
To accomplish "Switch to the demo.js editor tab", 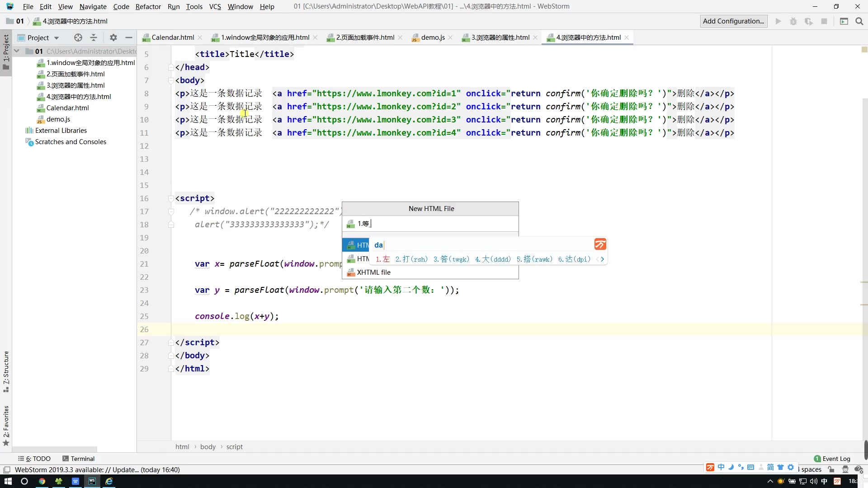I will pos(432,38).
